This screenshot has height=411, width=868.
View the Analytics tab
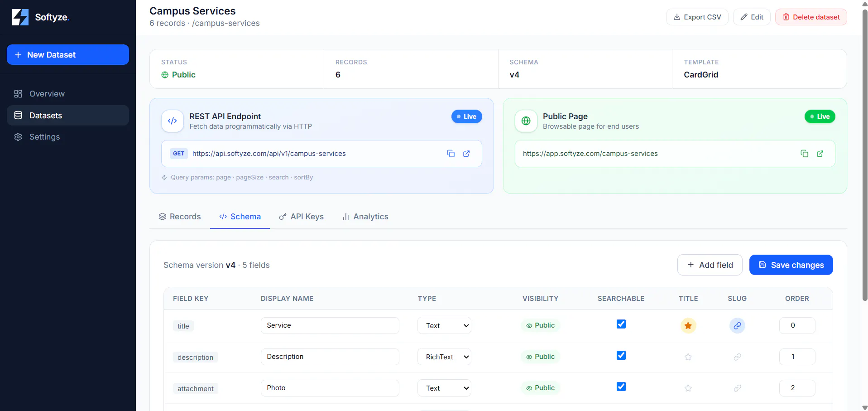click(365, 217)
